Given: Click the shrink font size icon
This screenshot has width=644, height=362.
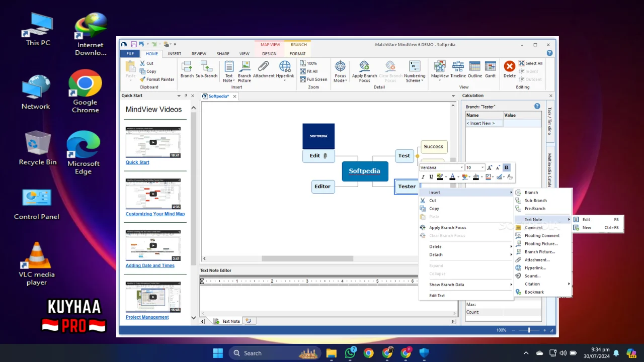Looking at the screenshot, I should 498,167.
